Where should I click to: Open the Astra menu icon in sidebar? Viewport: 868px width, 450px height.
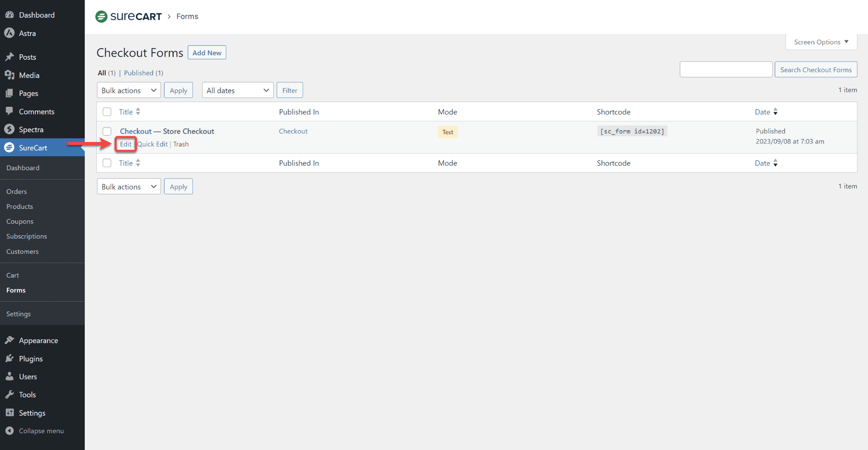[x=9, y=33]
